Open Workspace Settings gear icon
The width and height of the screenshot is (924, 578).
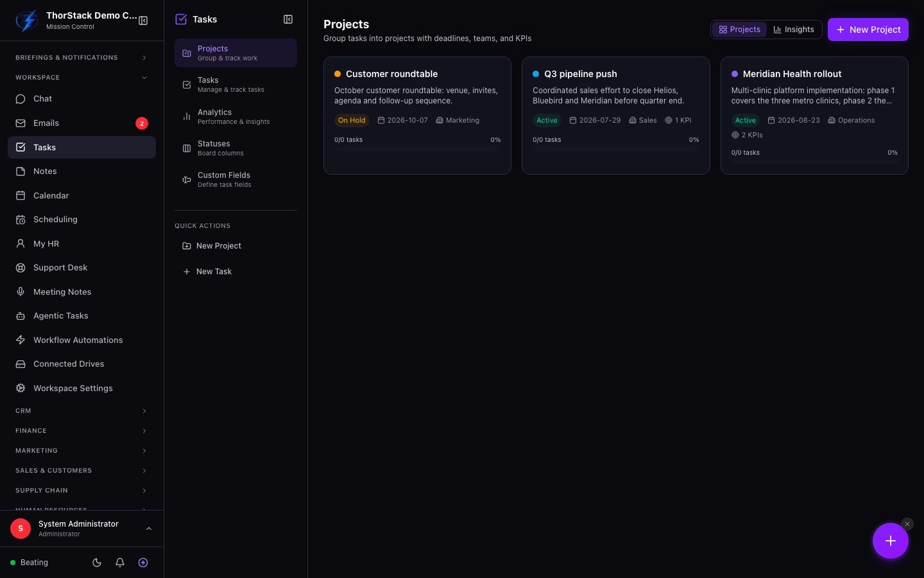(21, 388)
